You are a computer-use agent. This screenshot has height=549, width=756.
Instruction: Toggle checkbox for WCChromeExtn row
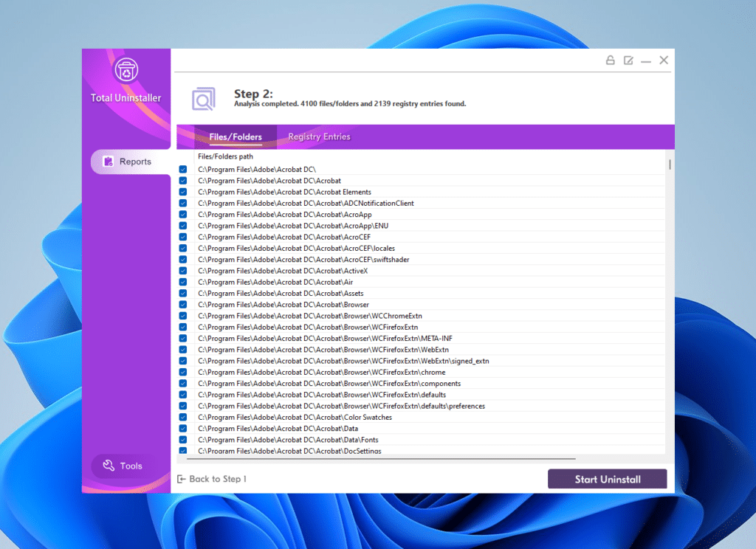point(183,316)
